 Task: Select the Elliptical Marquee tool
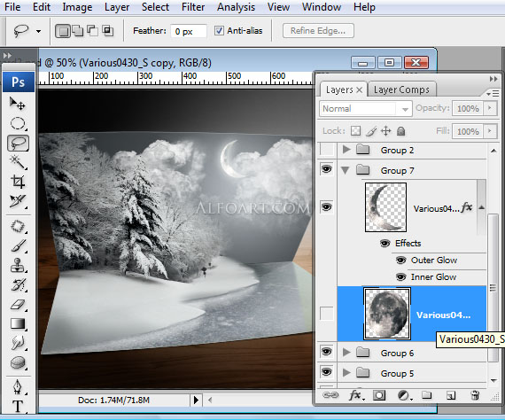point(18,123)
